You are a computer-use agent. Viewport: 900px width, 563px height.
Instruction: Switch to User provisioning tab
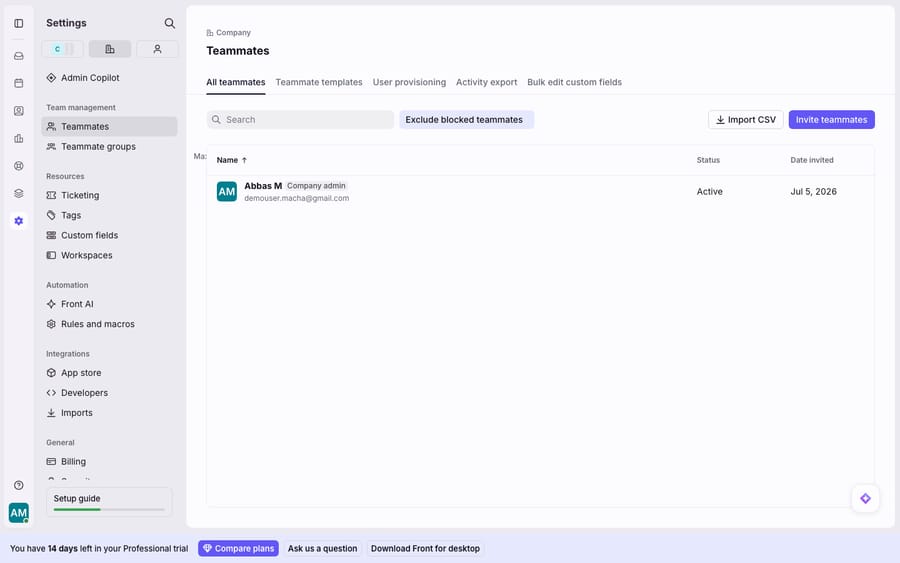point(409,82)
